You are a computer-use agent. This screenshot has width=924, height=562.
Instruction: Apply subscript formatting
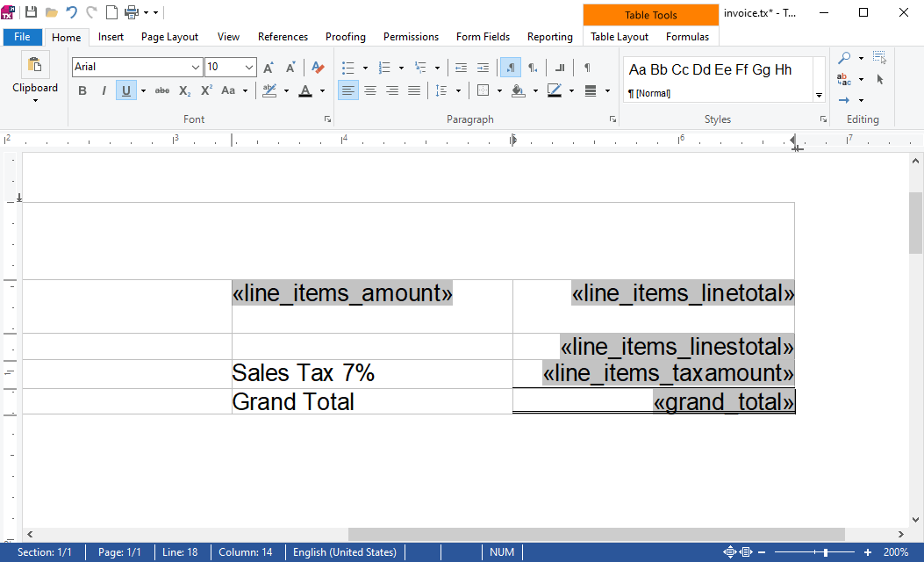(x=184, y=90)
